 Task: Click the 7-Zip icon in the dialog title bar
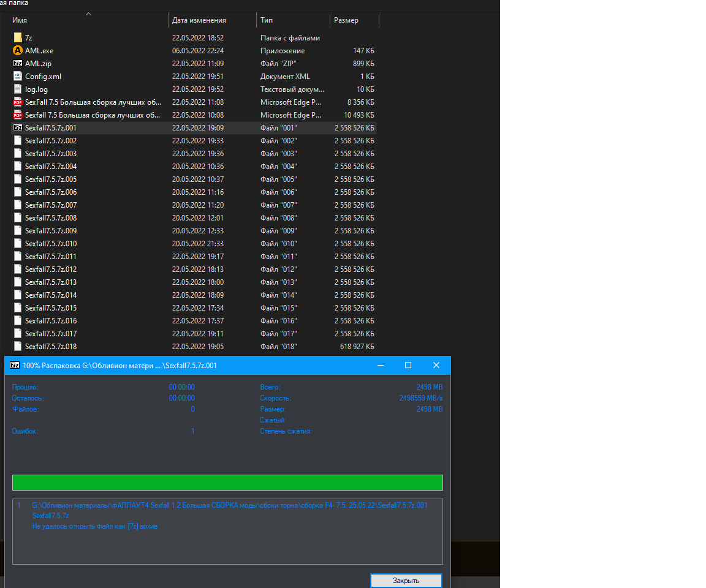15,366
